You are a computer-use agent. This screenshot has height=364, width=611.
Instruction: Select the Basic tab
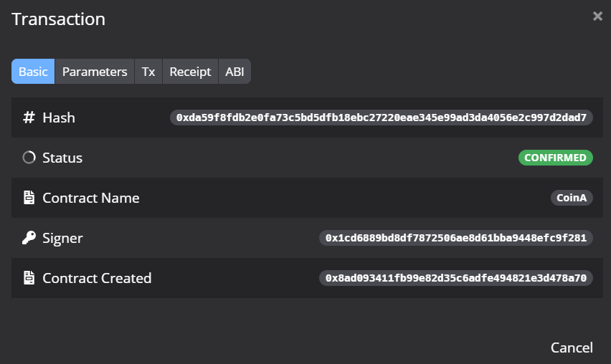click(33, 72)
